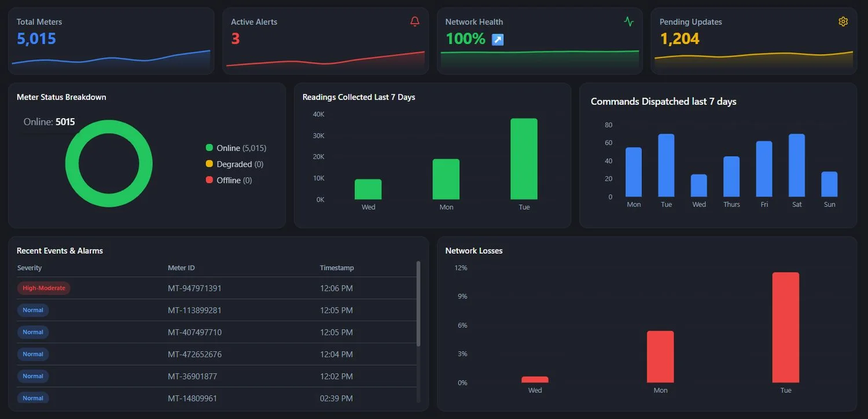Click the Active Alerts bell icon
Image resolution: width=868 pixels, height=419 pixels.
point(415,21)
